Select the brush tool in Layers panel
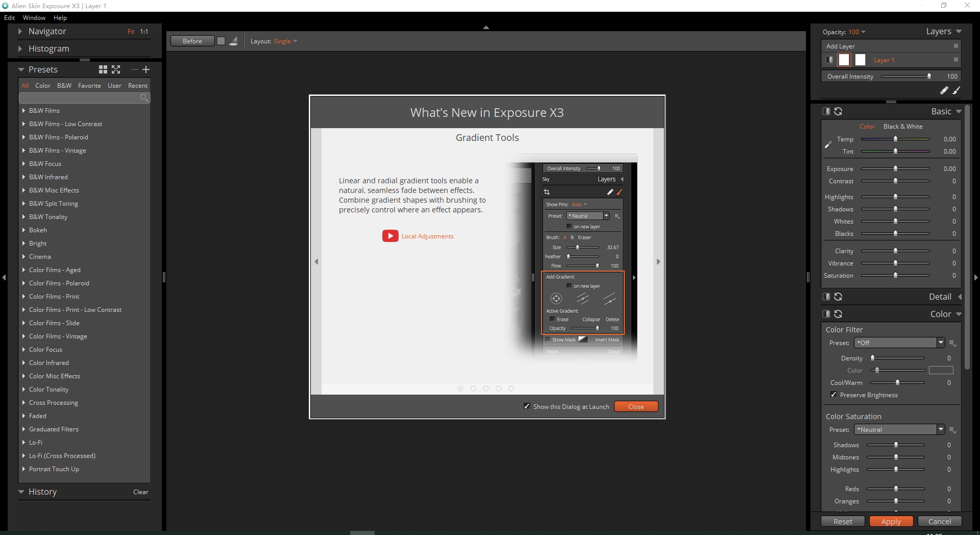 (957, 90)
